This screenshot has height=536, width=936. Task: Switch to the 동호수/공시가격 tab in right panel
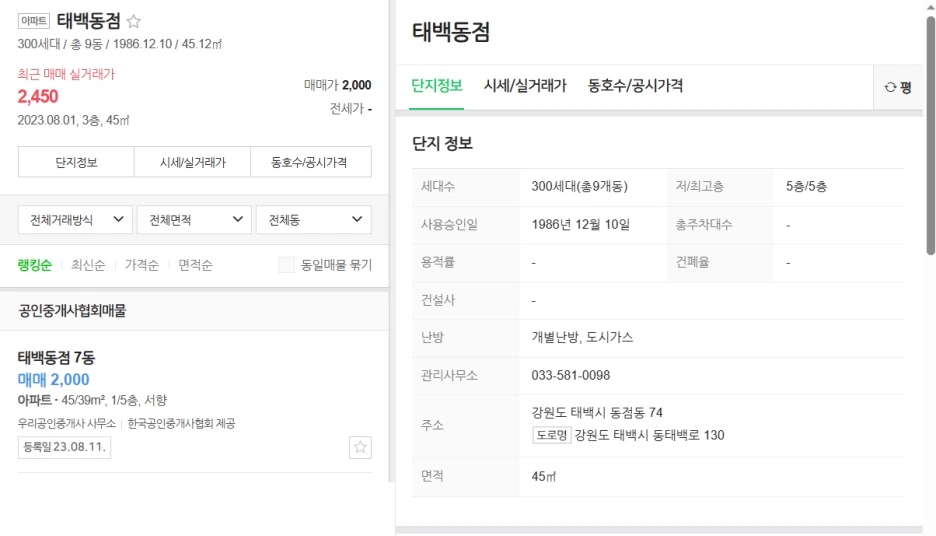point(635,85)
